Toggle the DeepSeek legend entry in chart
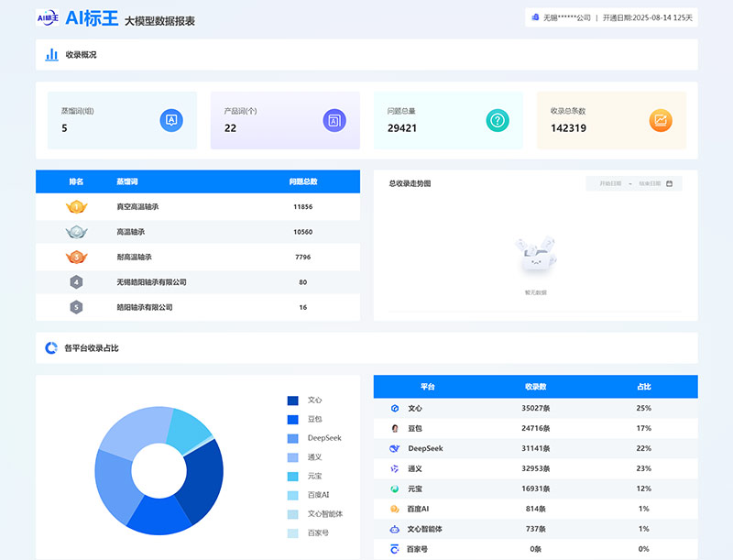The image size is (733, 560). point(314,438)
